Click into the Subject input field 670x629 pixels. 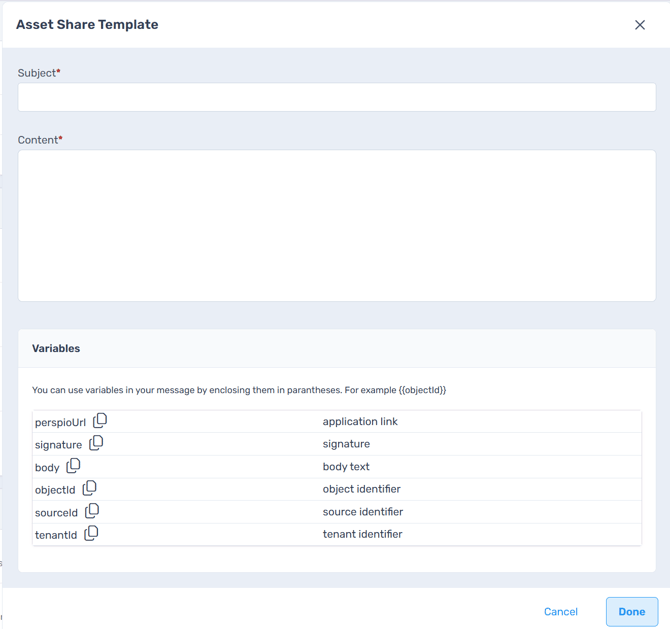[x=336, y=97]
